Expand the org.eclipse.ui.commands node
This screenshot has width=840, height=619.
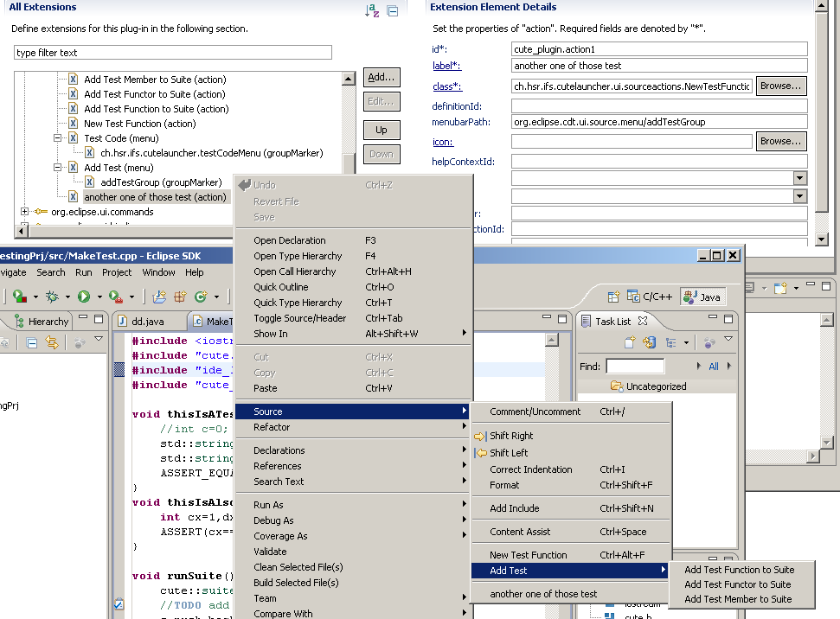click(24, 212)
